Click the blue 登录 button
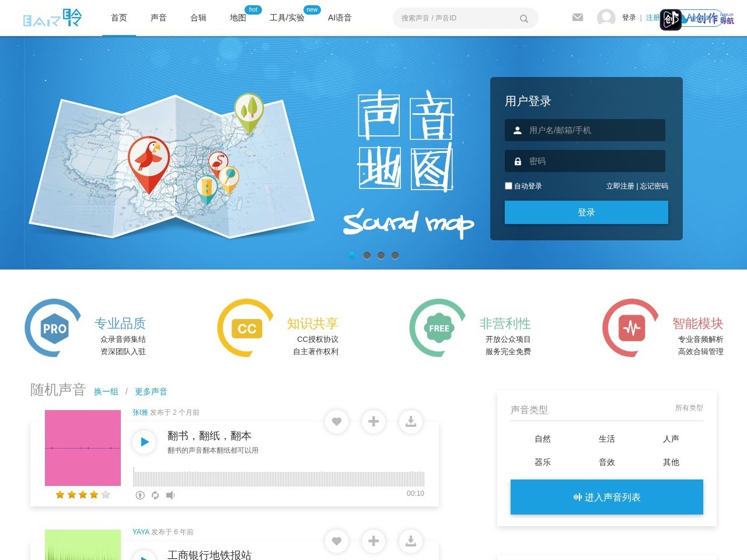 (587, 212)
